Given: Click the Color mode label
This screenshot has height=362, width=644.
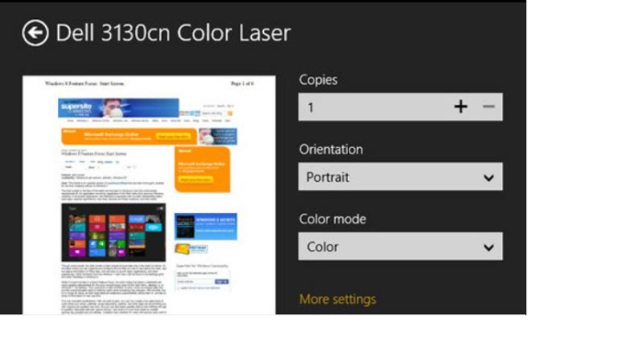Looking at the screenshot, I should pos(333,219).
